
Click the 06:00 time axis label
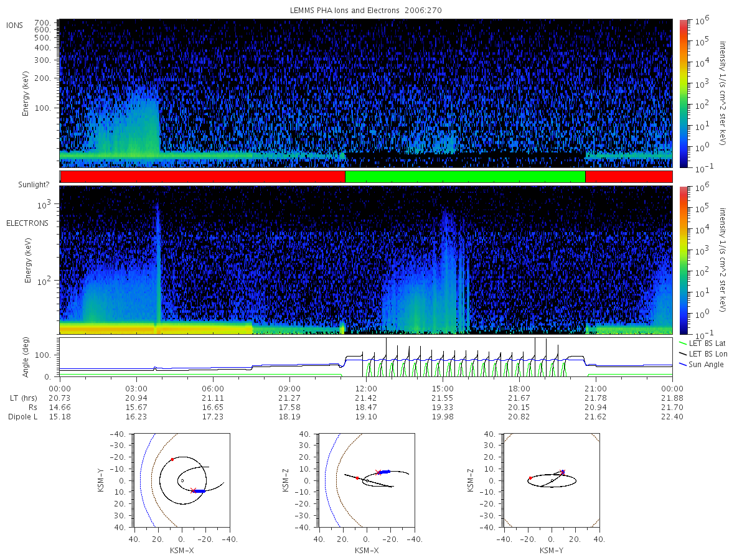(213, 387)
